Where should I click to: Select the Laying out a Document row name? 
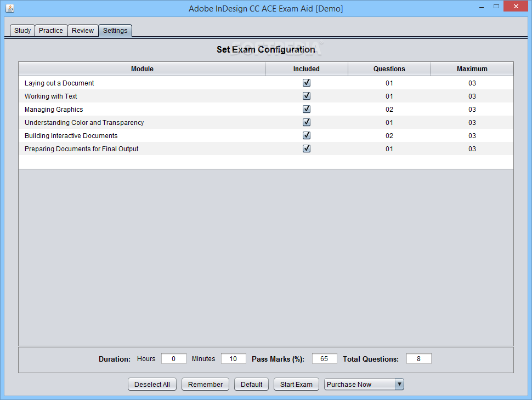coord(59,83)
